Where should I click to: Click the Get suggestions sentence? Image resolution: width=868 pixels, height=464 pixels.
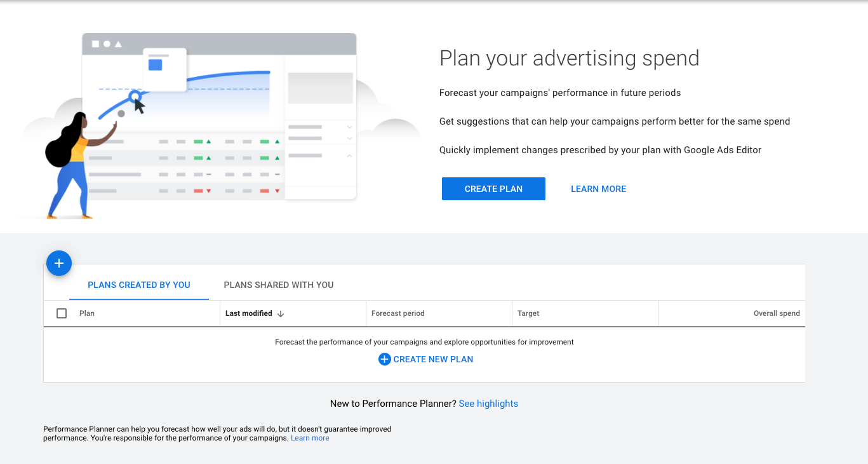tap(615, 121)
